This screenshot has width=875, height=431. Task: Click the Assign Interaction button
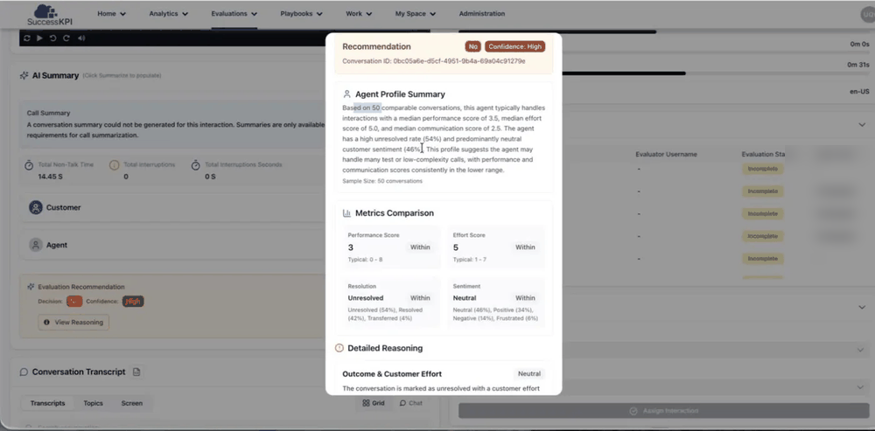(x=664, y=411)
